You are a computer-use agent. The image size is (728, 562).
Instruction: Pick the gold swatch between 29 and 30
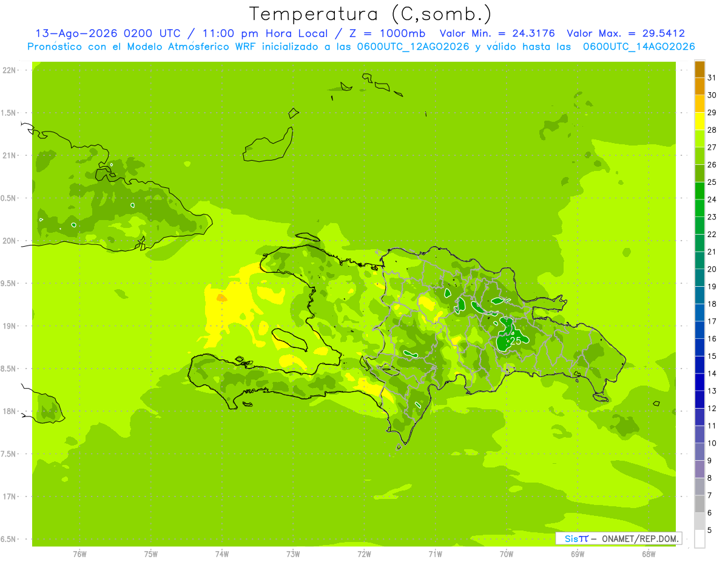[x=699, y=104]
